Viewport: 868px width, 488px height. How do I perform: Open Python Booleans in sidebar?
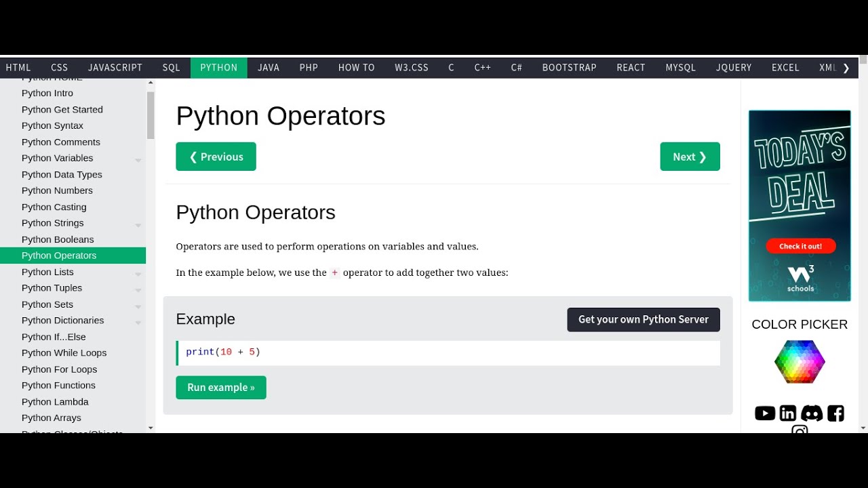pos(73,239)
